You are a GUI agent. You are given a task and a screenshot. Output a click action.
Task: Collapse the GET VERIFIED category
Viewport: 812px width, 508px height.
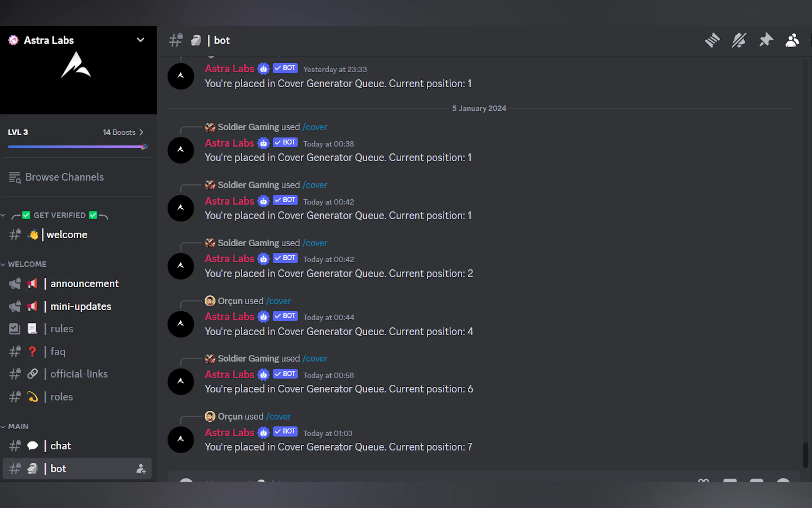[59, 215]
